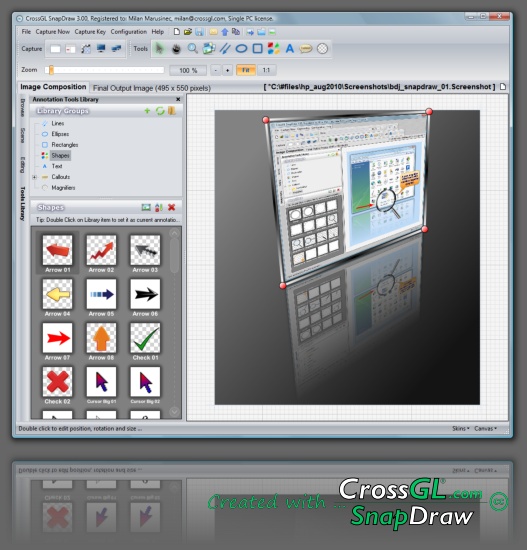The image size is (527, 550).
Task: Select the Check 02 red X thumbnail
Action: [x=57, y=382]
